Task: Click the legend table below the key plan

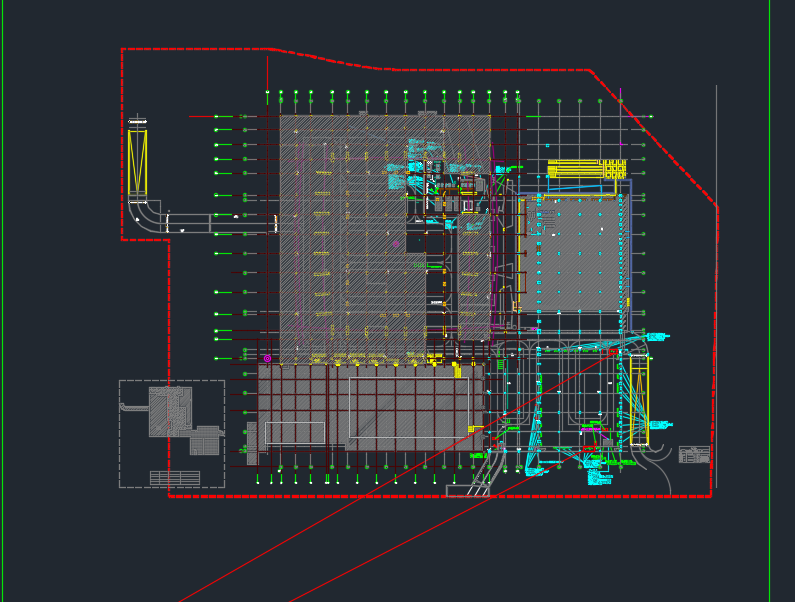Action: tap(174, 478)
